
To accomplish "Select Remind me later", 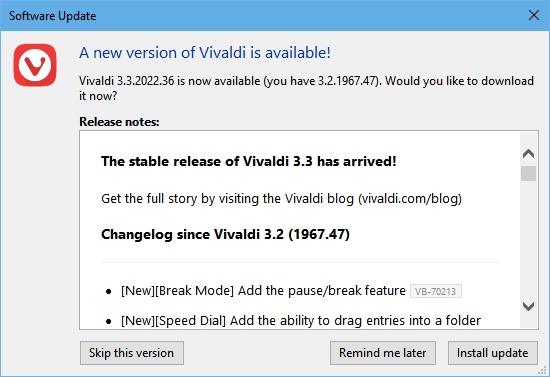I will tap(383, 353).
